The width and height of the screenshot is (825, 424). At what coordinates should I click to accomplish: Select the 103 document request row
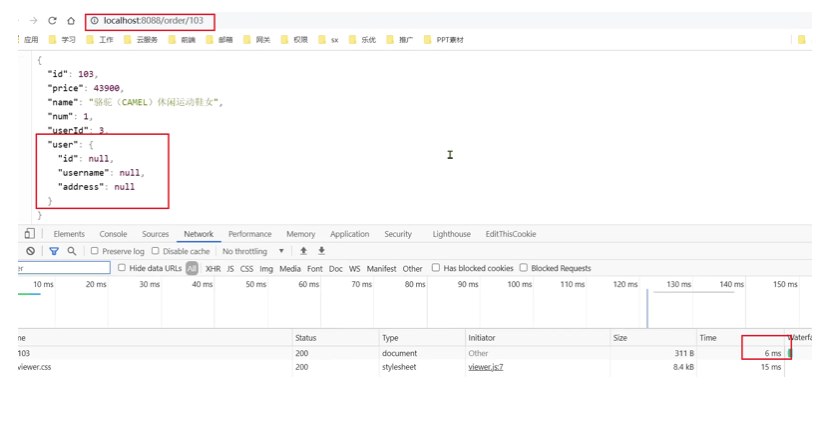(x=415, y=353)
